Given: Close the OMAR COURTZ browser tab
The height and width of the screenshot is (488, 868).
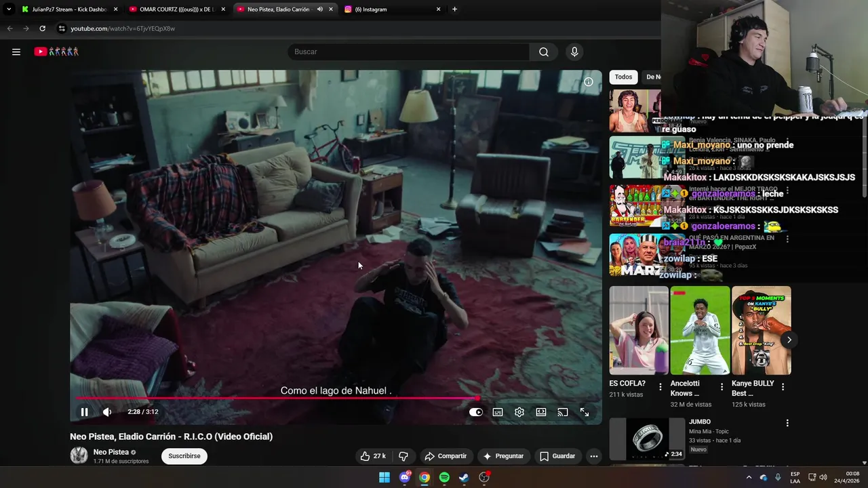Looking at the screenshot, I should click(x=223, y=9).
